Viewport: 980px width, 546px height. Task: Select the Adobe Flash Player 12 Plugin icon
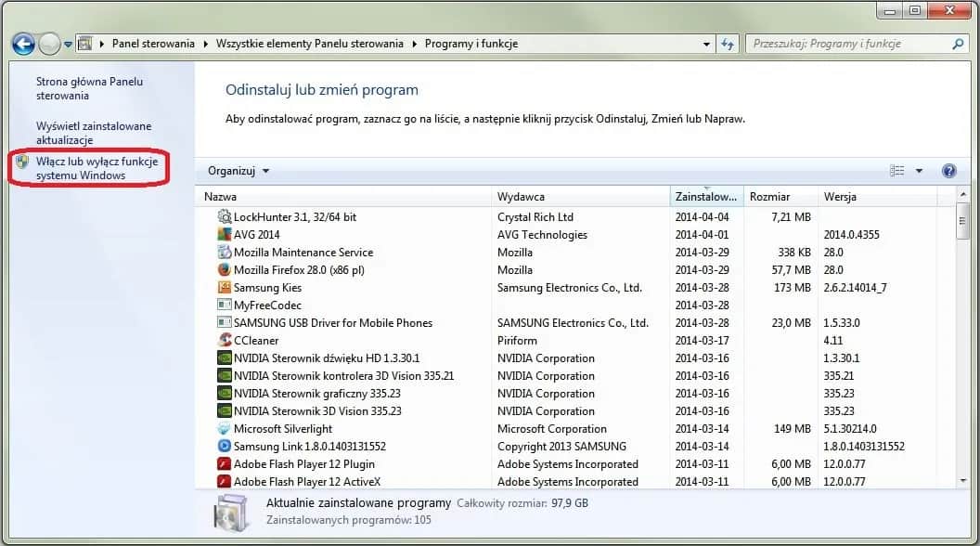(x=224, y=463)
